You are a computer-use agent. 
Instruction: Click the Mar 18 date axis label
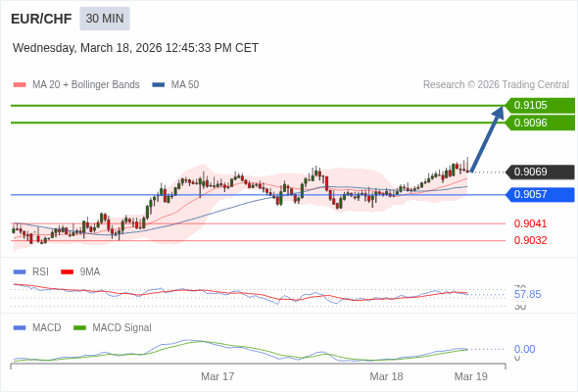[x=386, y=376]
